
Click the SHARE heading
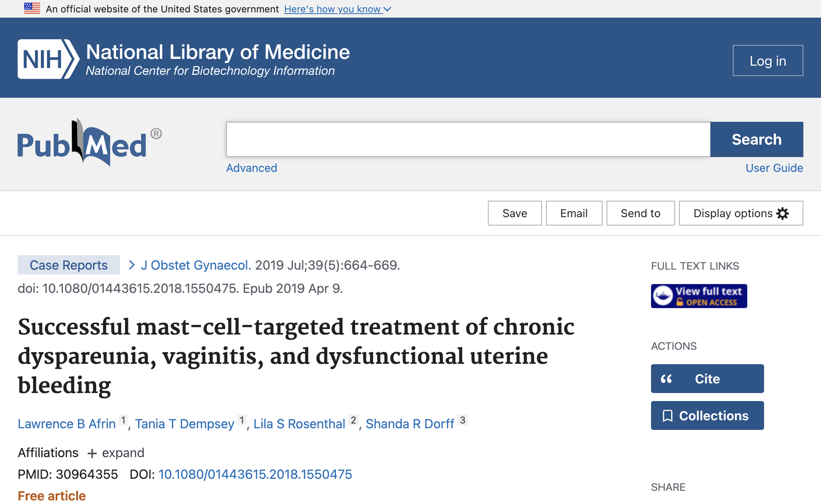click(668, 487)
